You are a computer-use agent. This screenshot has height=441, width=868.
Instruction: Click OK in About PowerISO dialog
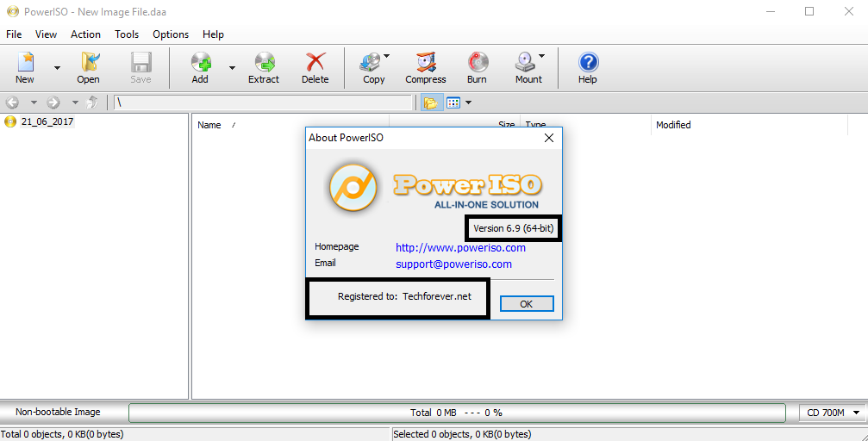tap(527, 304)
